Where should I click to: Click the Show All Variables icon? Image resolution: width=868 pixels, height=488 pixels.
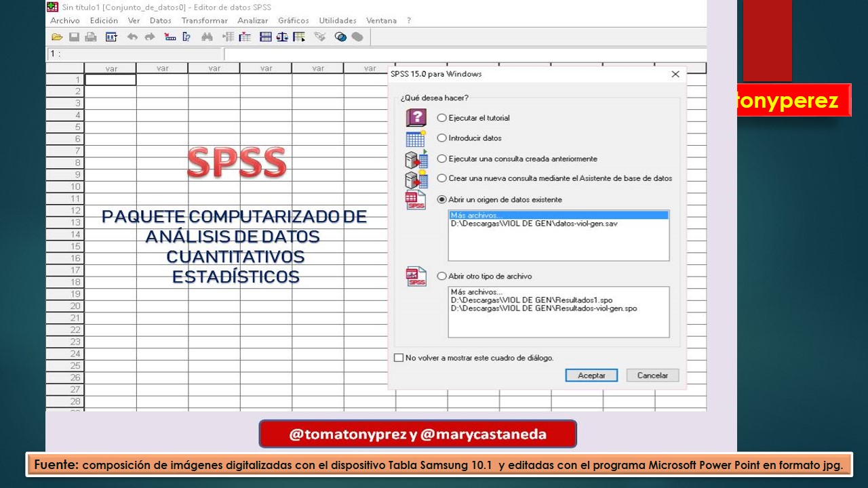tap(357, 37)
